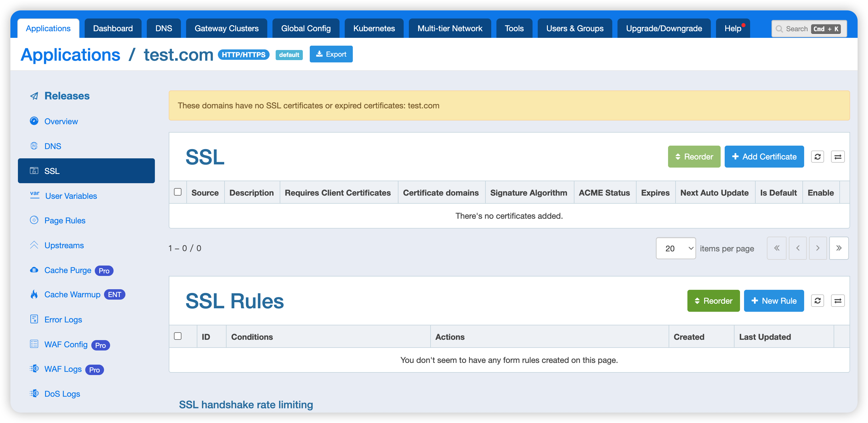Screen dimensions: 868x423
Task: Click the column toggle icon in SSL panel
Action: pyautogui.click(x=838, y=157)
